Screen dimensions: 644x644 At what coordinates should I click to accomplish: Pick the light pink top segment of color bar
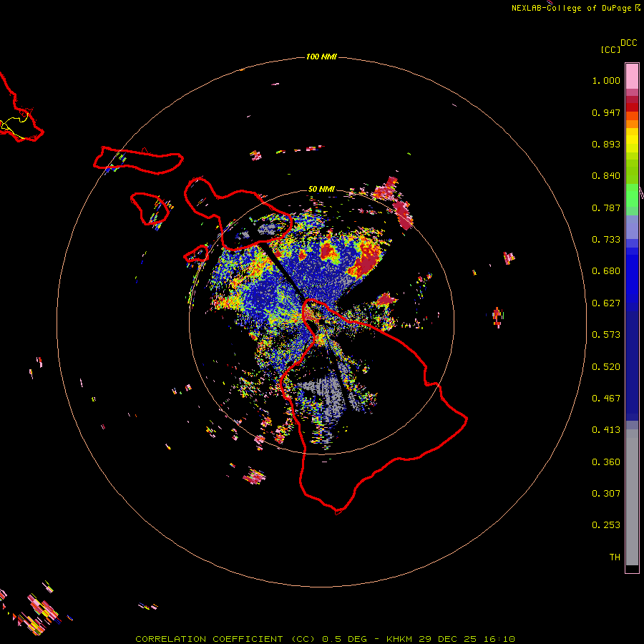point(632,76)
